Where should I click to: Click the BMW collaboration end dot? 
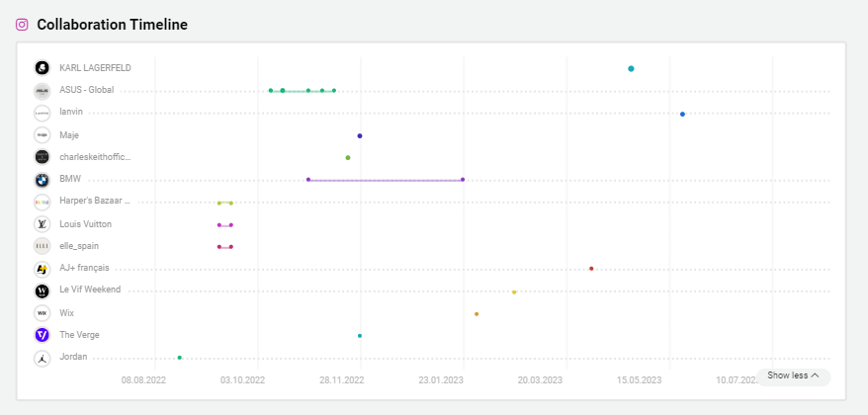(x=463, y=179)
